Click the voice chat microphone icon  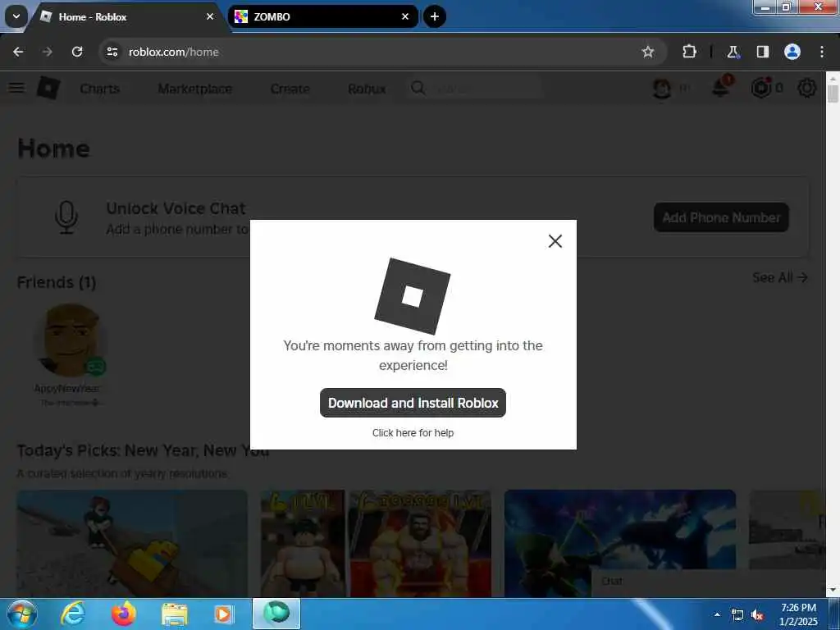[66, 217]
